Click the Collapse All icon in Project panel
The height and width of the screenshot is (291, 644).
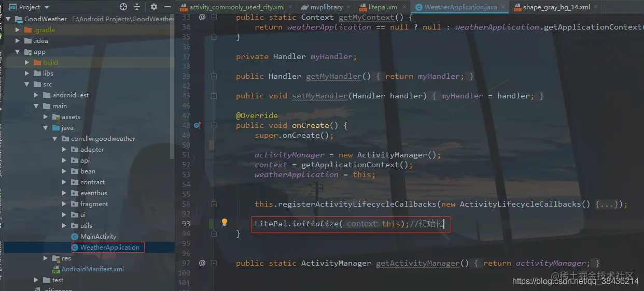coord(137,7)
